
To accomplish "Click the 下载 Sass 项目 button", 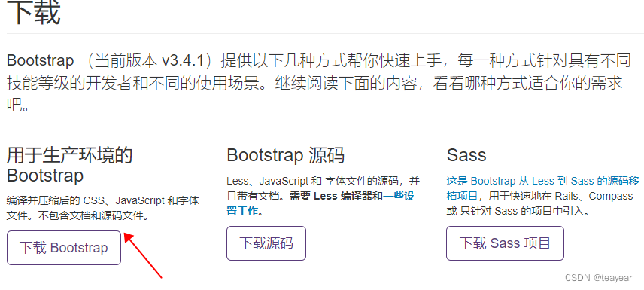I will pyautogui.click(x=505, y=243).
